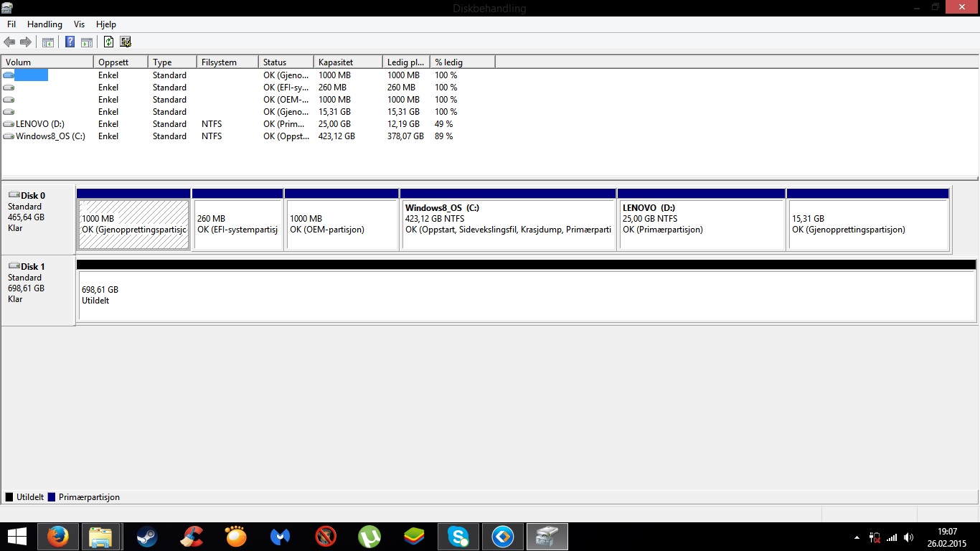Image resolution: width=980 pixels, height=551 pixels.
Task: Open uTorrent from the taskbar
Action: 369,536
